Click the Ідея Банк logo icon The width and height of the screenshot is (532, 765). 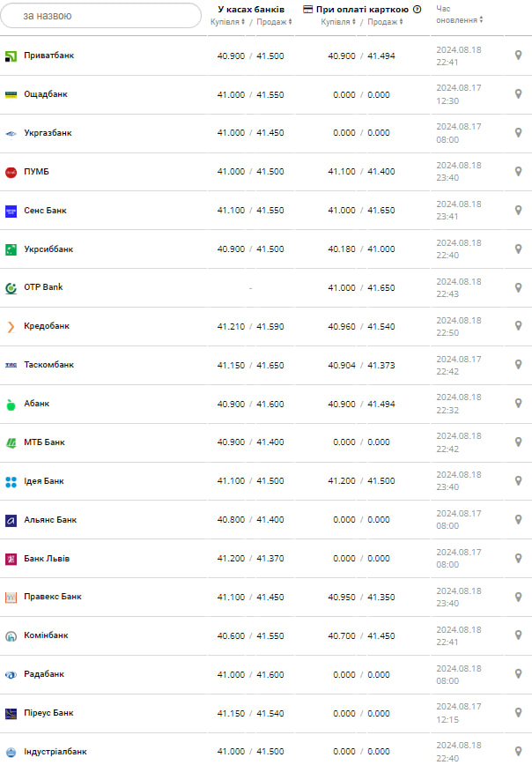click(11, 482)
